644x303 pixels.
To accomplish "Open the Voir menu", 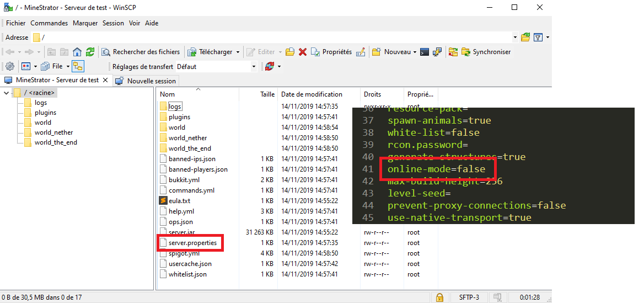I will click(x=135, y=23).
